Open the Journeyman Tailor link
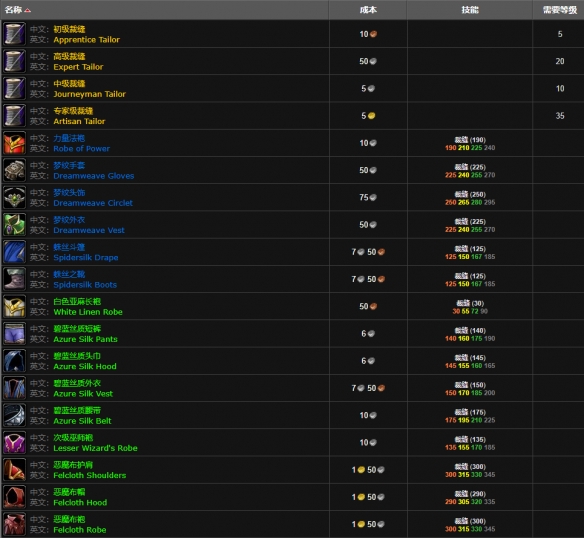The height and width of the screenshot is (538, 584). click(89, 94)
